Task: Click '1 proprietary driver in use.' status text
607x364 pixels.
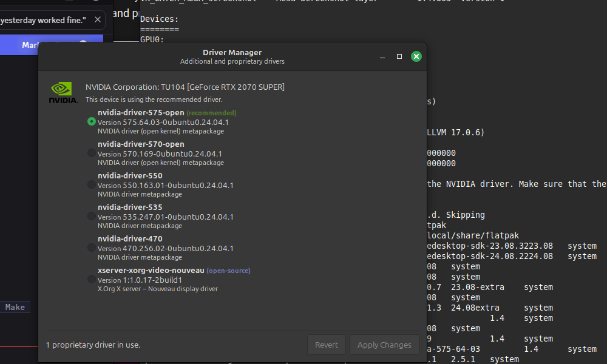Action: pyautogui.click(x=93, y=345)
